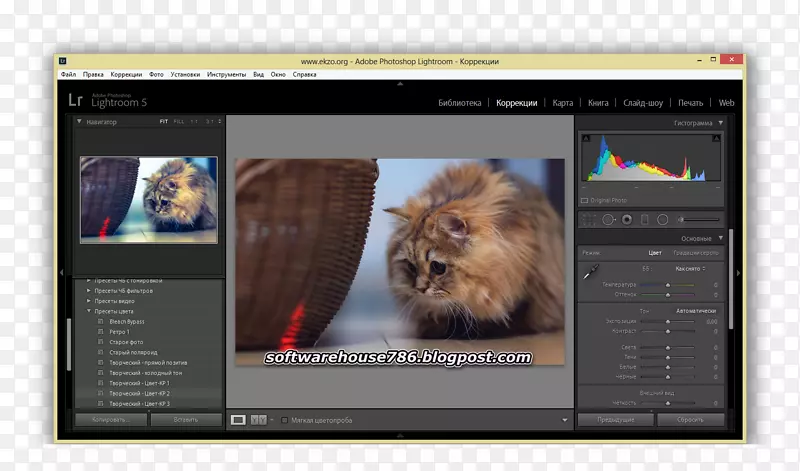
Task: Collapse the Навигатор panel
Action: tap(80, 122)
